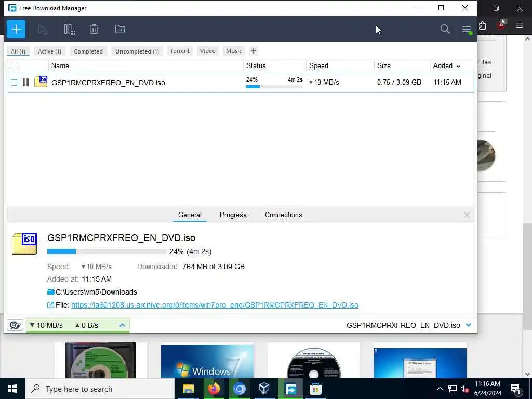Click Free Download Manager taskbar icon

point(290,389)
